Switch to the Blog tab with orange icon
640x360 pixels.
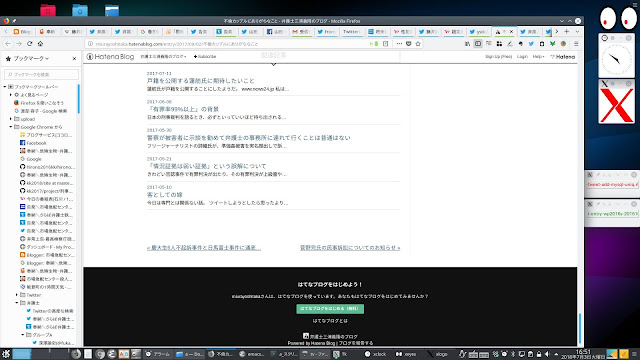(x=23, y=31)
